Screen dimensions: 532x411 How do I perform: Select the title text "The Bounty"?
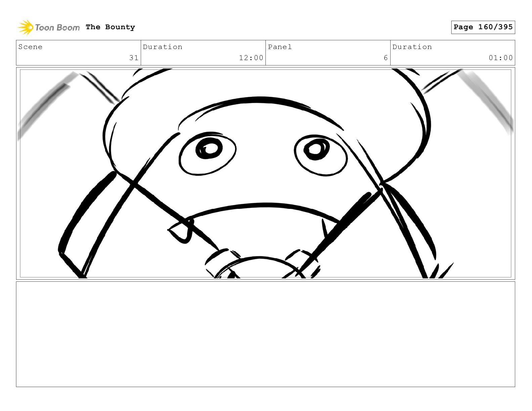pos(110,27)
